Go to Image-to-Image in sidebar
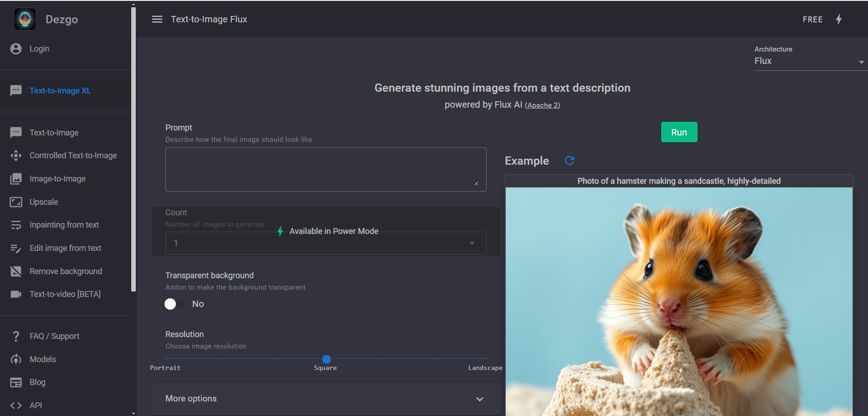Image resolution: width=868 pixels, height=416 pixels. (x=57, y=179)
